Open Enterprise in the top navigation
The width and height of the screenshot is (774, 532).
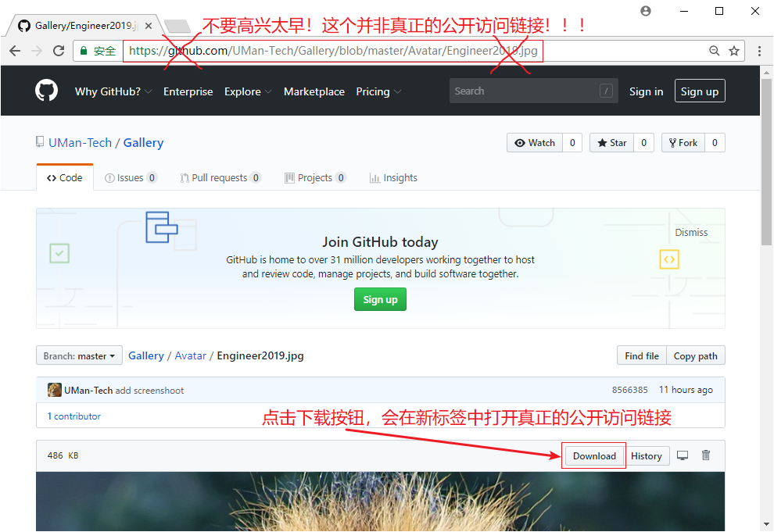point(188,91)
